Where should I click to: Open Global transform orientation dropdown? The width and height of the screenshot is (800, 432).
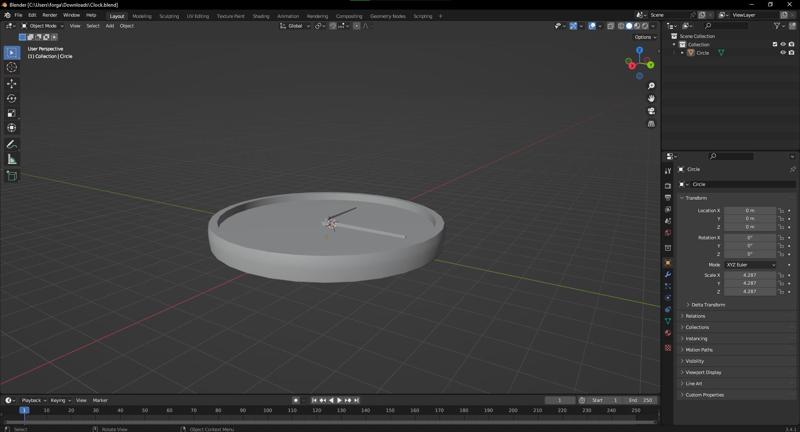[x=295, y=26]
